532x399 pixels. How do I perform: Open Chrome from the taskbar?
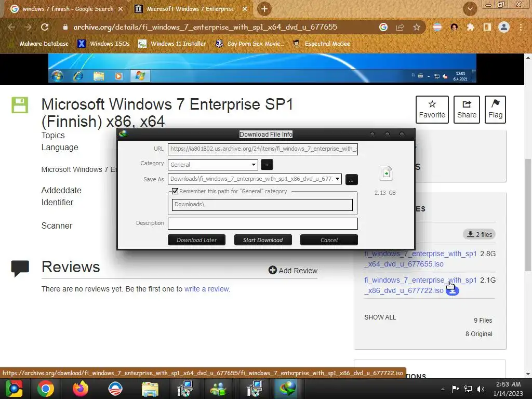click(46, 389)
